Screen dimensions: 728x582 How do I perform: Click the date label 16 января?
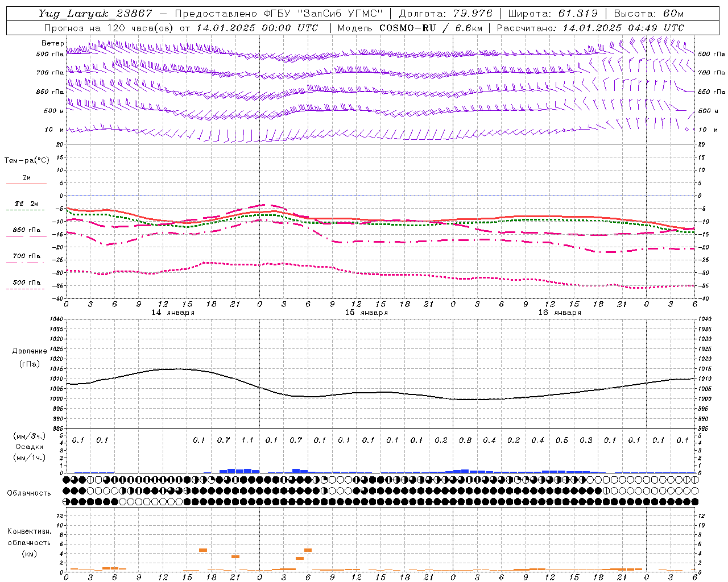(x=560, y=313)
